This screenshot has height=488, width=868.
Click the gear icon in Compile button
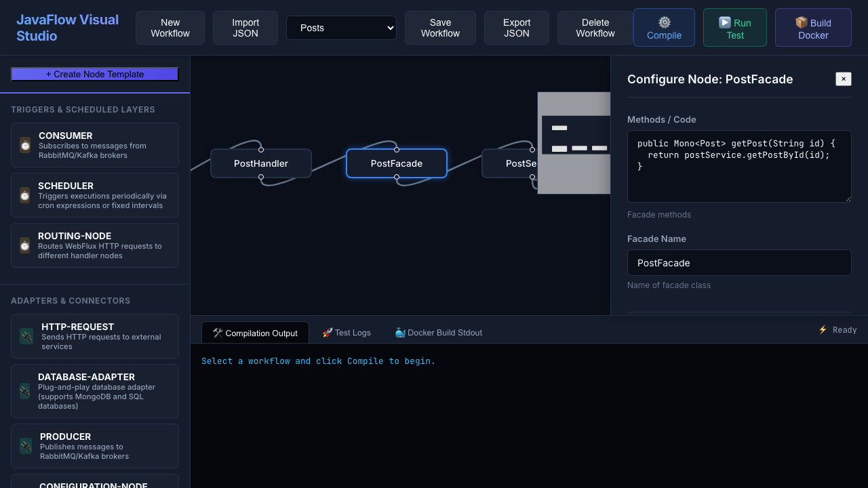[x=665, y=22]
